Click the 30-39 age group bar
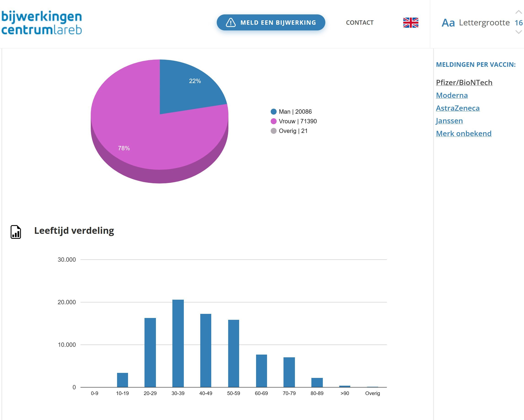The height and width of the screenshot is (420, 524). click(x=178, y=343)
